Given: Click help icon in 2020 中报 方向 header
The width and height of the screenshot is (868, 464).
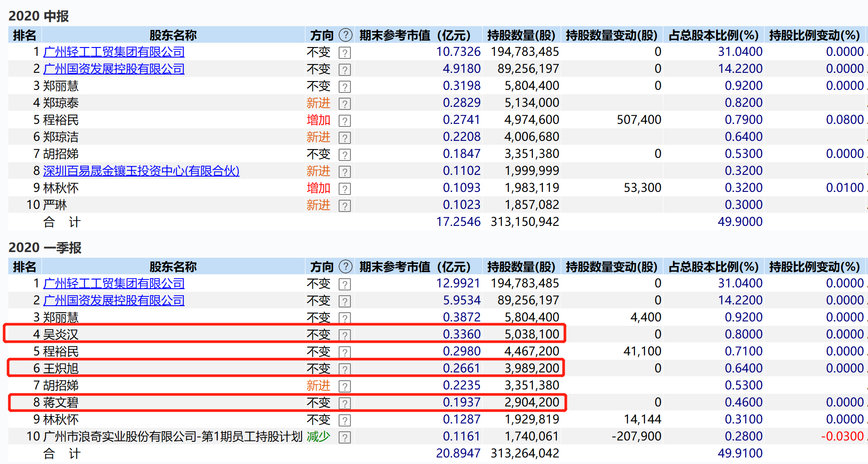Looking at the screenshot, I should pyautogui.click(x=346, y=35).
